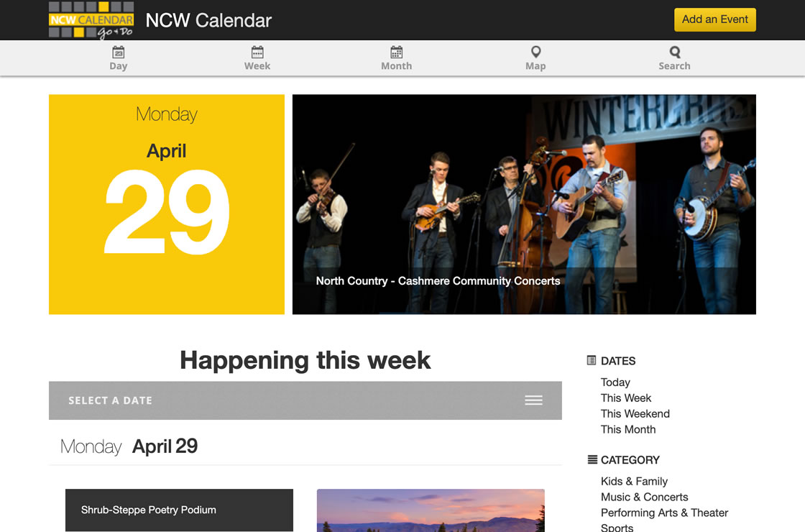Image resolution: width=805 pixels, height=532 pixels.
Task: Click the Search magnifier icon
Action: point(675,52)
